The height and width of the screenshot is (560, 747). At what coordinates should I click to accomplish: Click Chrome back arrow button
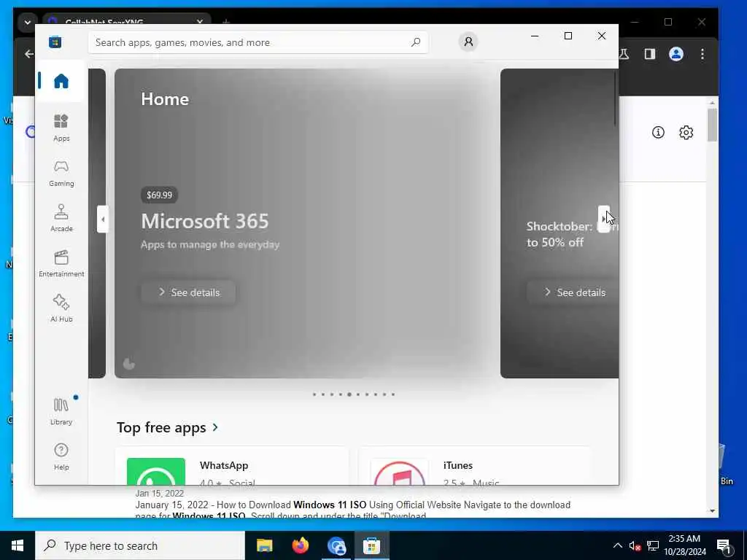pyautogui.click(x=29, y=54)
